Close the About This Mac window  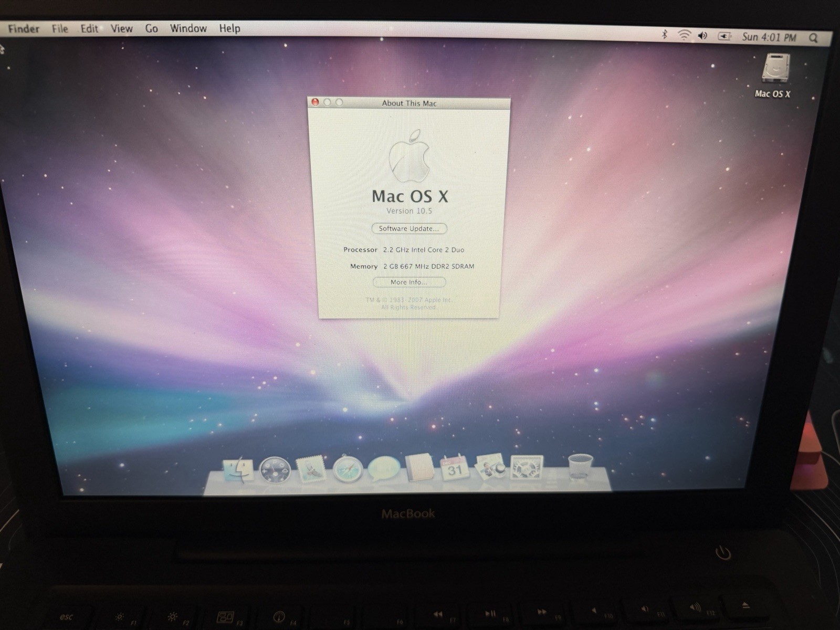pos(315,102)
